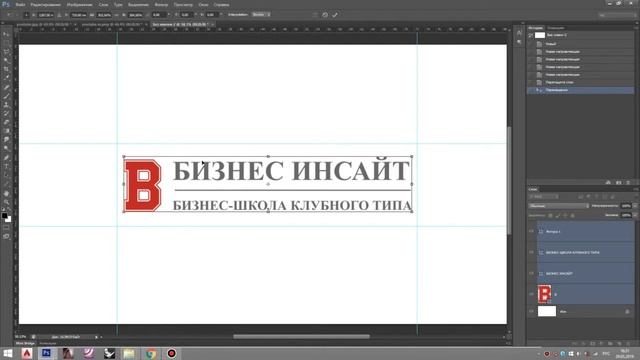Viewport: 640px width, 360px height.
Task: Click the canvas horizontal scrollbar
Action: (301, 337)
